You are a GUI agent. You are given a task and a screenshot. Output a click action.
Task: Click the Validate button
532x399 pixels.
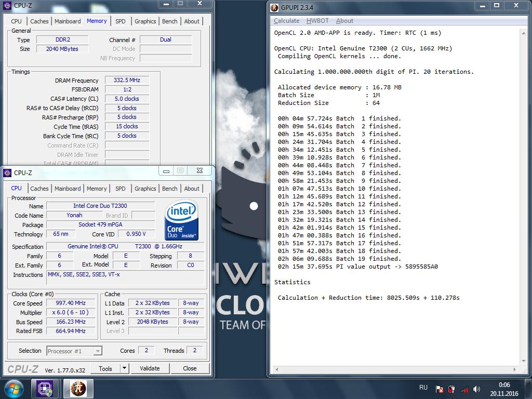click(150, 368)
